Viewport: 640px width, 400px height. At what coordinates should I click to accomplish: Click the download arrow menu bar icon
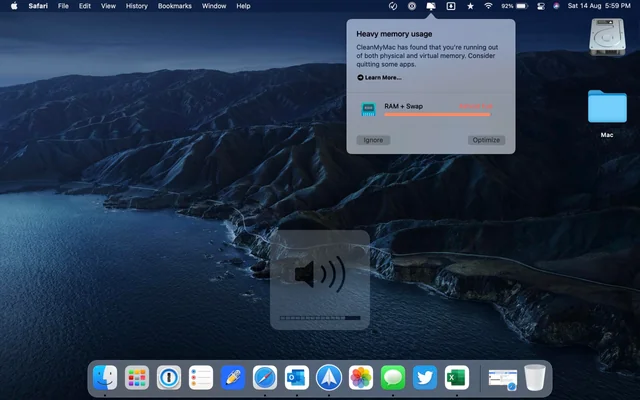[451, 6]
